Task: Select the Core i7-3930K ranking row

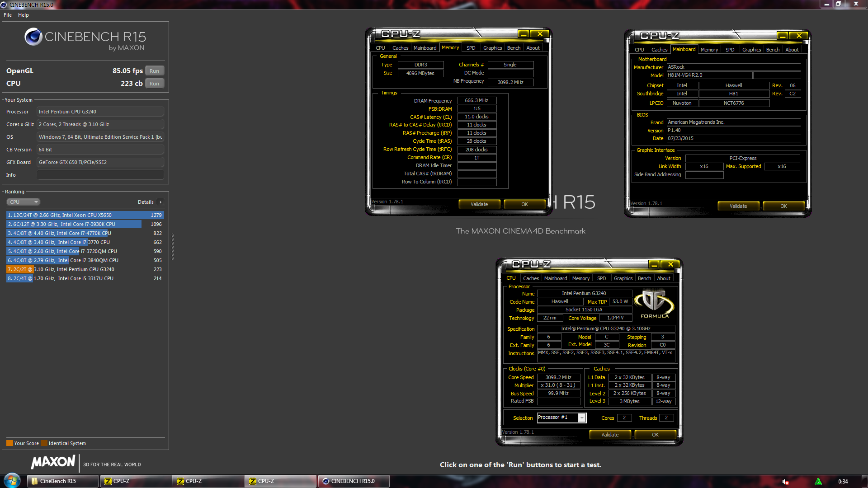Action: (x=85, y=224)
